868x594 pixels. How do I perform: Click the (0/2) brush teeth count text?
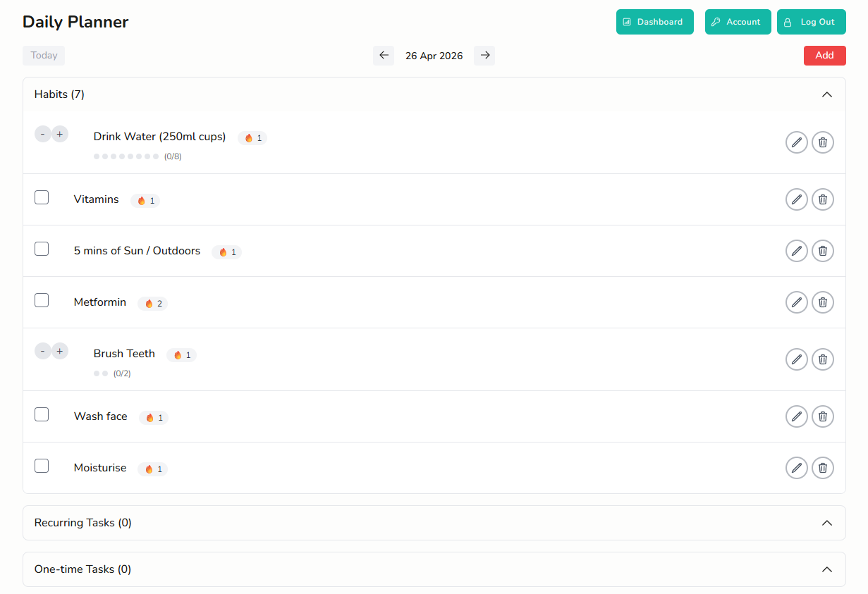click(x=122, y=373)
